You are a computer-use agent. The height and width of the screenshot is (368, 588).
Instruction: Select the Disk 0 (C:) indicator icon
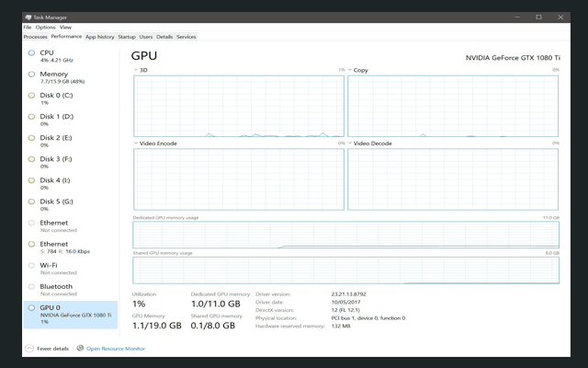(x=31, y=96)
